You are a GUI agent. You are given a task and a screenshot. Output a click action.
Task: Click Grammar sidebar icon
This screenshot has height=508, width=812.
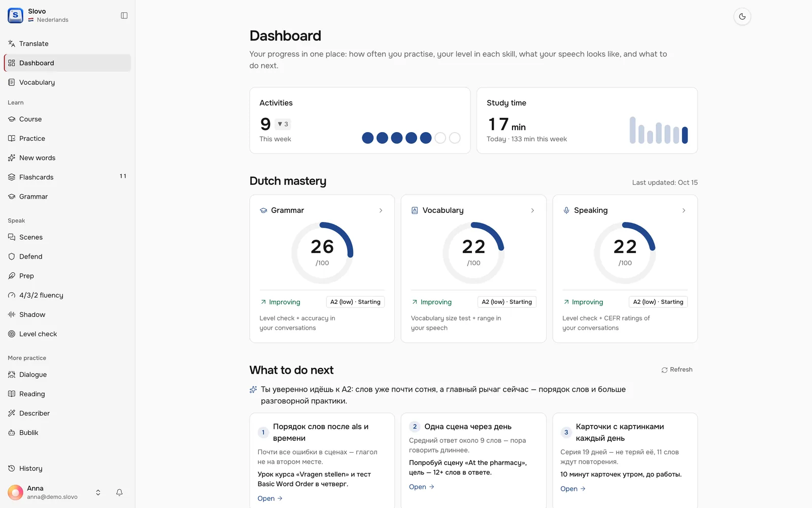(x=12, y=196)
